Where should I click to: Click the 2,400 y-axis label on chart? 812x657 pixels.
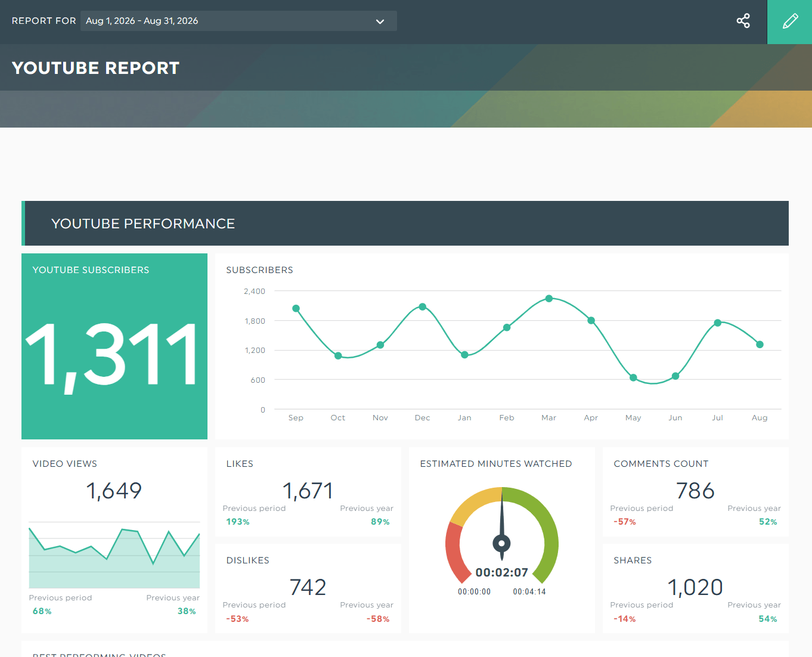click(x=255, y=291)
